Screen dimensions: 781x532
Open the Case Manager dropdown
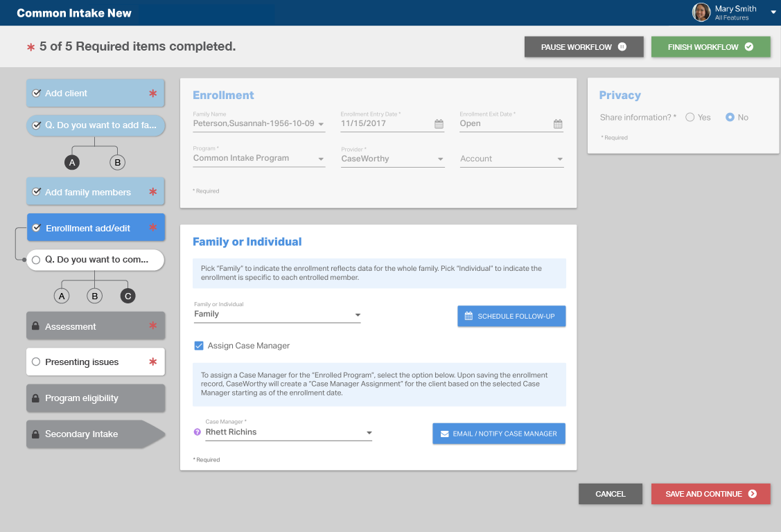pos(288,432)
